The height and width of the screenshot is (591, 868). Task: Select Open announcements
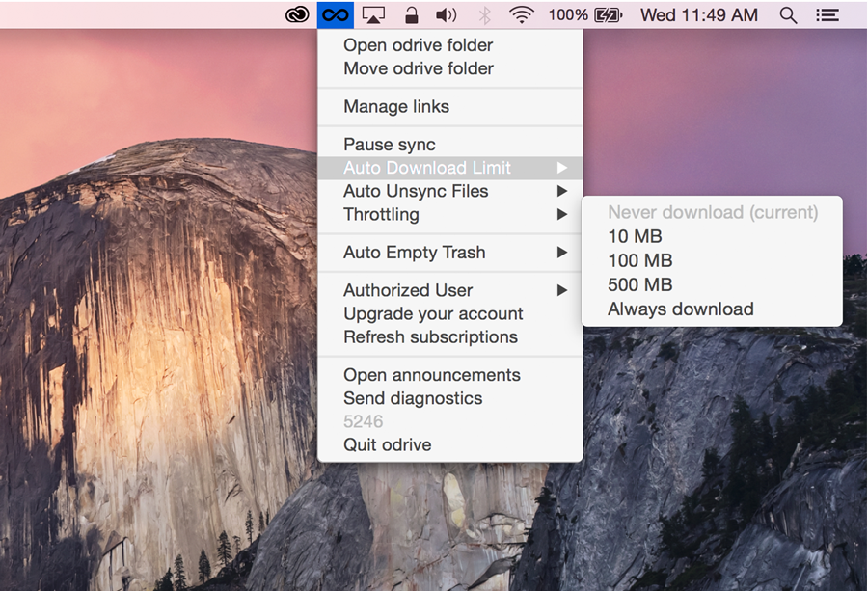(x=450, y=375)
